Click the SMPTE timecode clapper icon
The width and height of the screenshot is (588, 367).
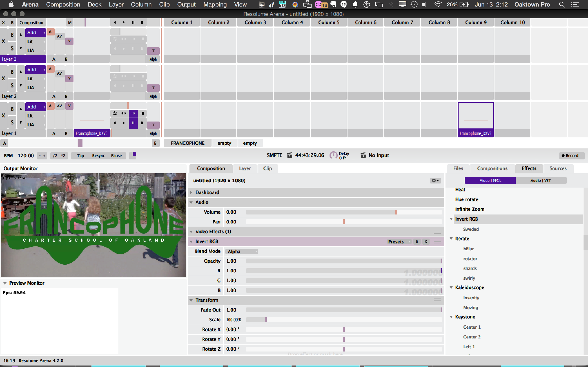point(290,155)
